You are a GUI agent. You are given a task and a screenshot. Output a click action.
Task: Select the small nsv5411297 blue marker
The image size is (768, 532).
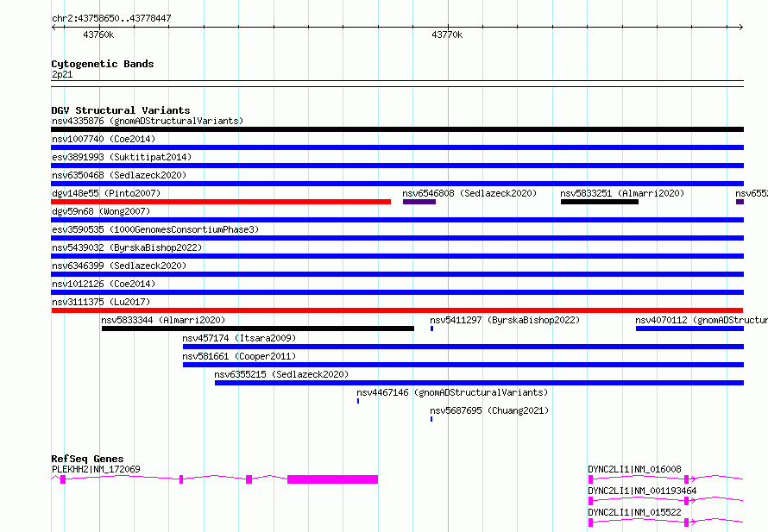pyautogui.click(x=432, y=329)
